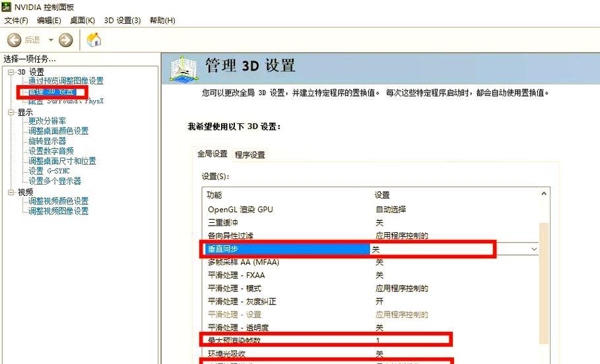This screenshot has height=364, width=600.
Task: Select 多帧采样 AA (MFAA) row
Action: [x=370, y=262]
